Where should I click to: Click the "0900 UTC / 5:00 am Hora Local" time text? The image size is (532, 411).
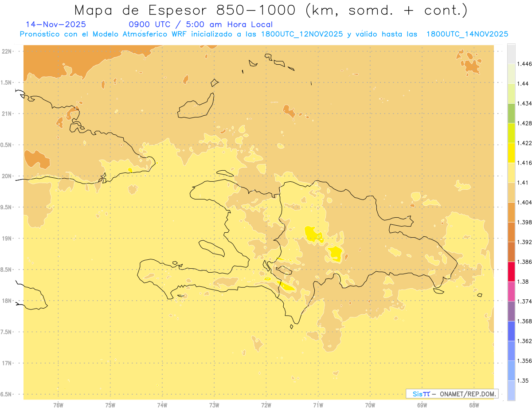(x=201, y=25)
